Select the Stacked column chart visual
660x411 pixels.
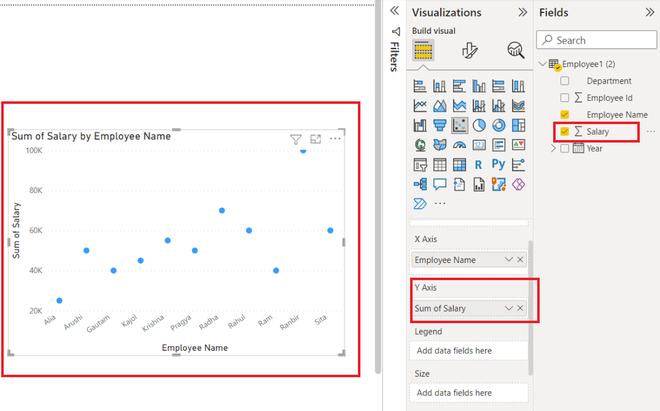[x=439, y=86]
